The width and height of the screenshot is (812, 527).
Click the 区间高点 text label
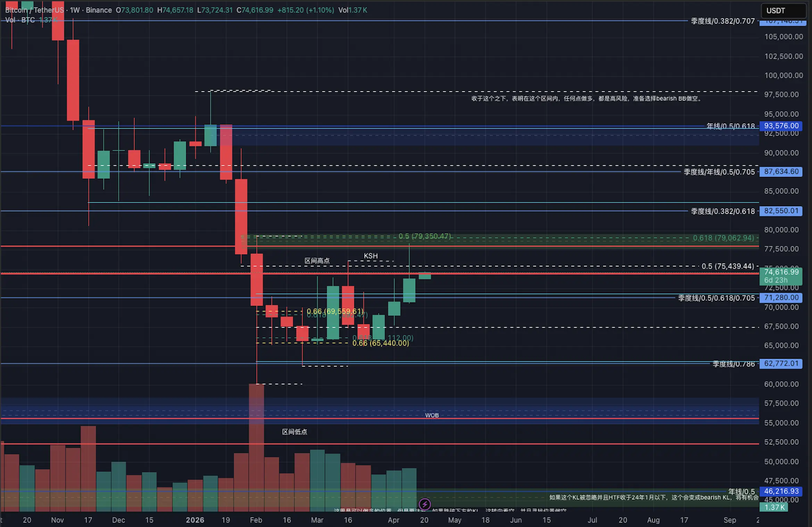317,261
